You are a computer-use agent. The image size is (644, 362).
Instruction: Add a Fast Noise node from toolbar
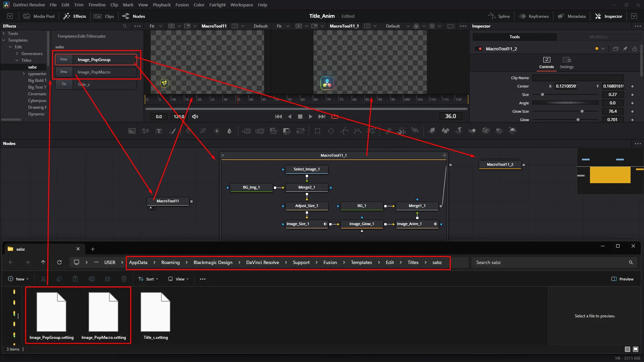tap(145, 131)
